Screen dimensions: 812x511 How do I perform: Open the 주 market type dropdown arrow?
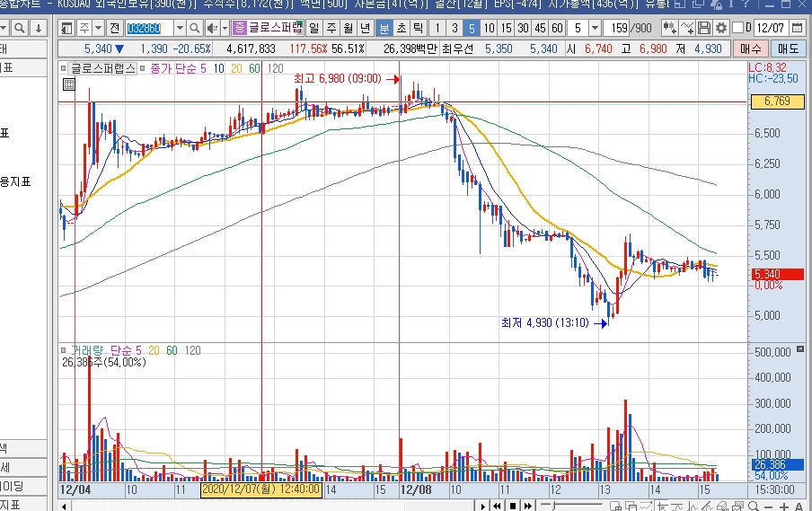pos(98,28)
